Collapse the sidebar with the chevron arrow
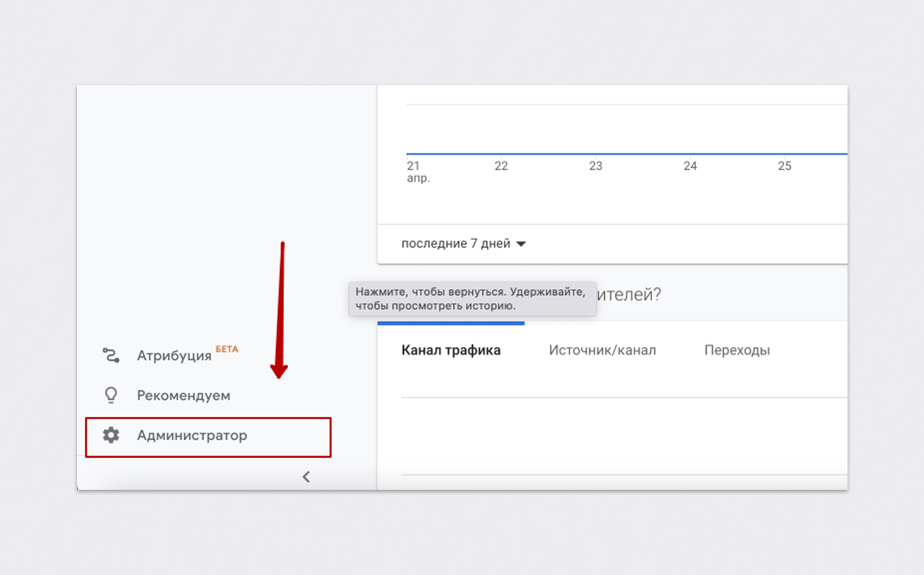Screen dimensions: 924x575 click(x=306, y=477)
